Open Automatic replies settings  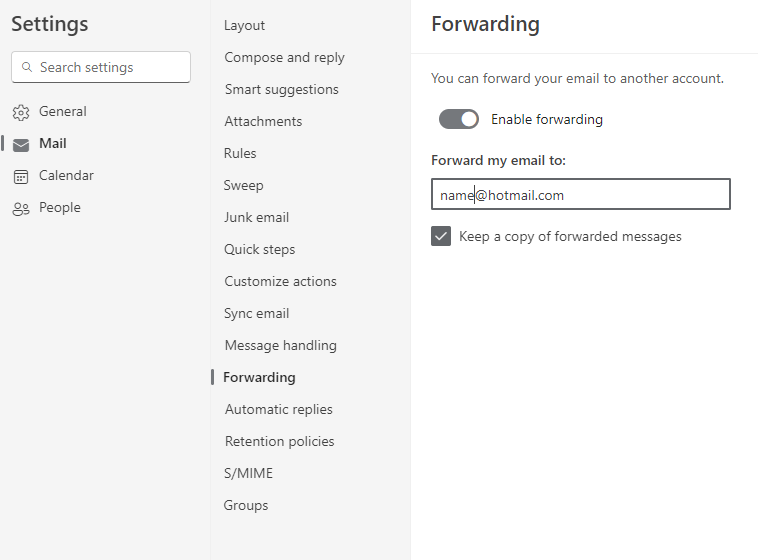278,409
